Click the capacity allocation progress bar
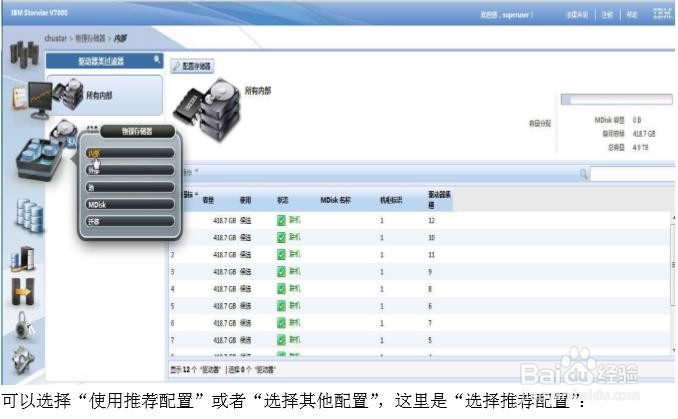Screen dimensions: 678x419 click(617, 99)
